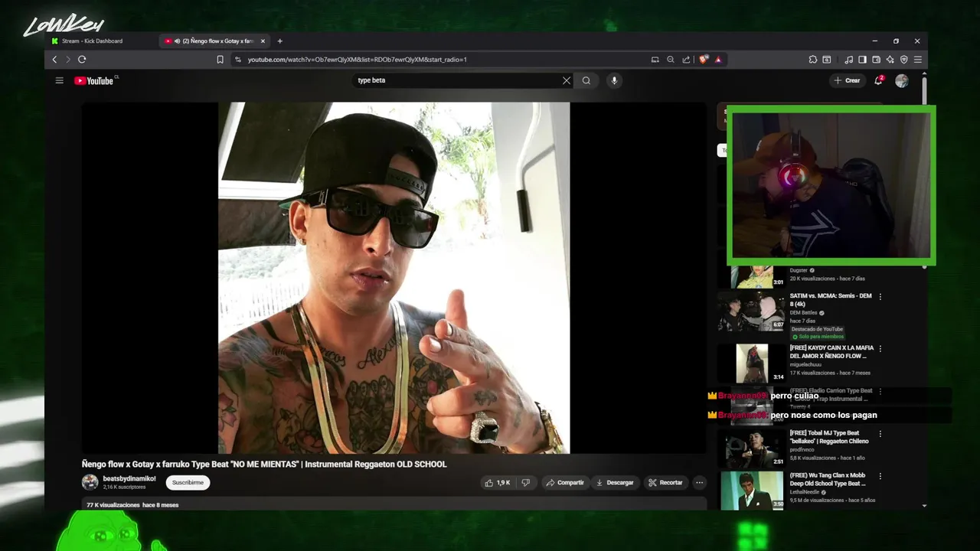The image size is (980, 551).
Task: Go to YouTube home via logo
Action: 94,80
